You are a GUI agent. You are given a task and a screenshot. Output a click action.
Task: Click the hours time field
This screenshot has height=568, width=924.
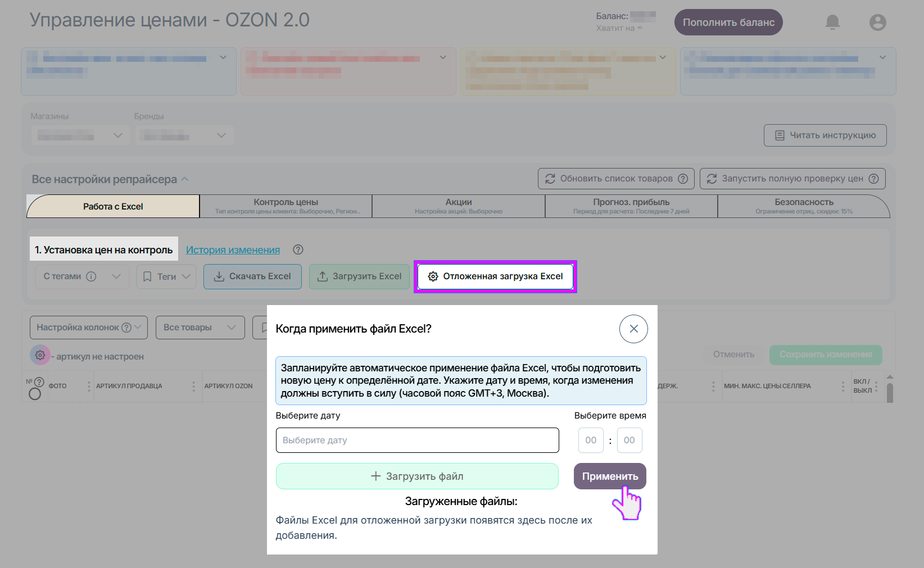591,440
